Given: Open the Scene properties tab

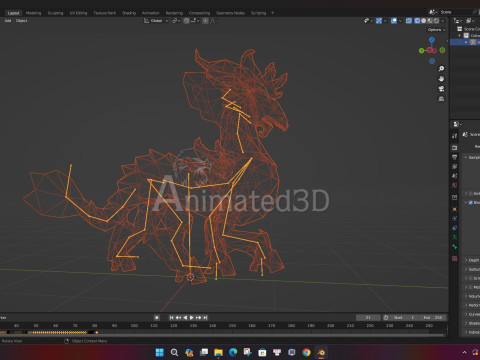Looking at the screenshot, I should [455, 176].
